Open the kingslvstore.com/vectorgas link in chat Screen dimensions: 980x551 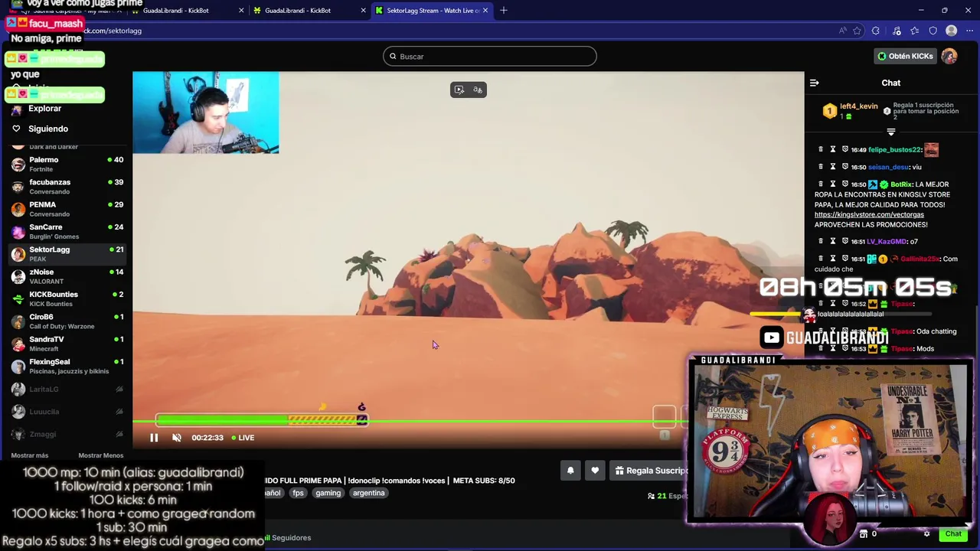(869, 215)
